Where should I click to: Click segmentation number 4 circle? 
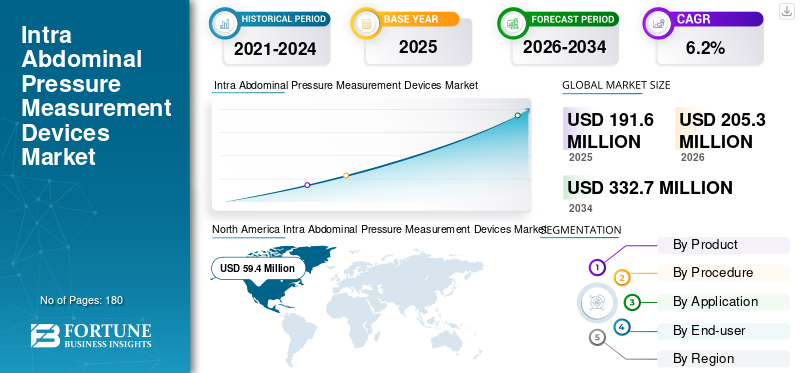pyautogui.click(x=621, y=327)
